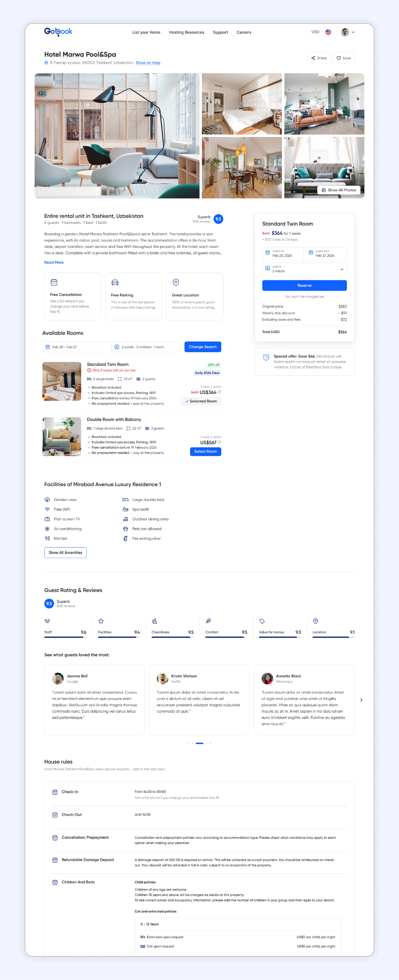This screenshot has width=399, height=980.
Task: Select active reviews carousel pagination dot
Action: (x=199, y=743)
